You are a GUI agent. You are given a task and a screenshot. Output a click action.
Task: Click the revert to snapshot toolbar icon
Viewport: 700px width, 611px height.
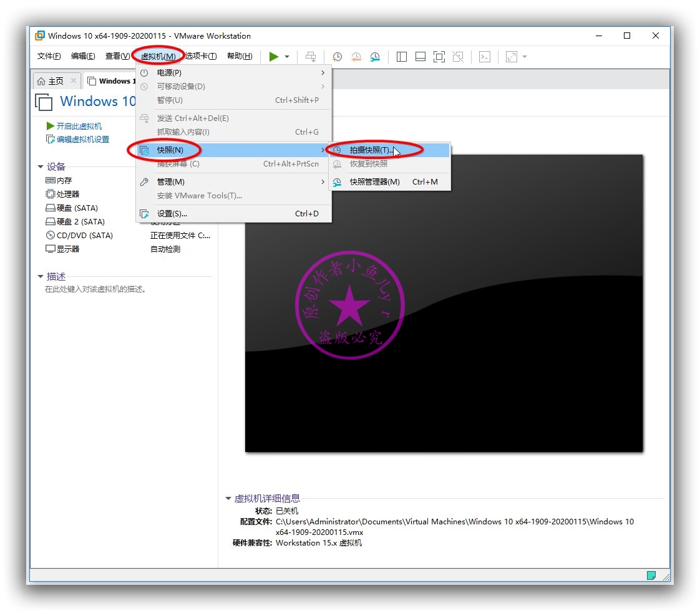pos(356,57)
